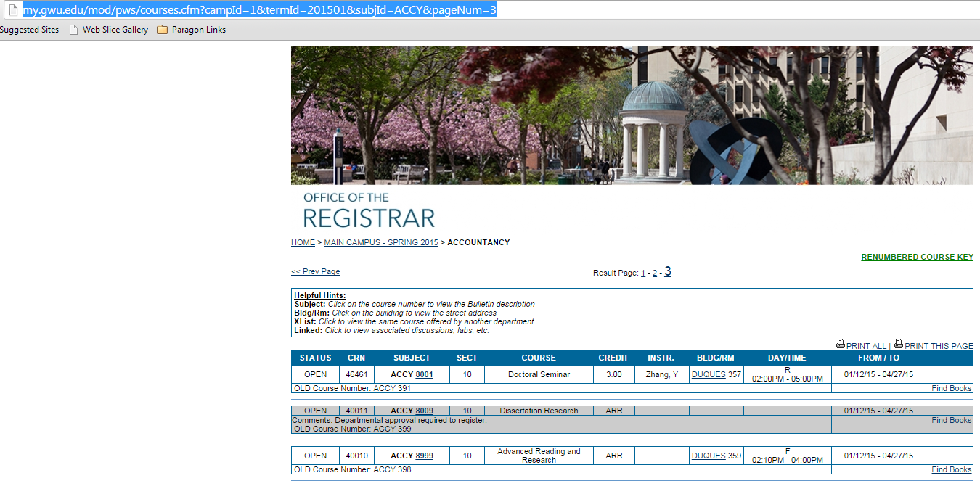Open DUQUES 357 building address link
The image size is (980, 494).
tap(709, 374)
